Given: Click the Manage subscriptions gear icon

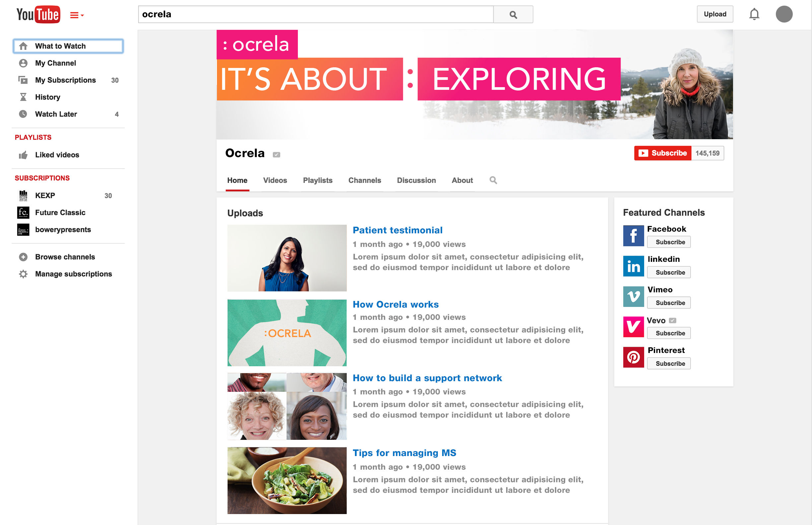Looking at the screenshot, I should click(23, 274).
